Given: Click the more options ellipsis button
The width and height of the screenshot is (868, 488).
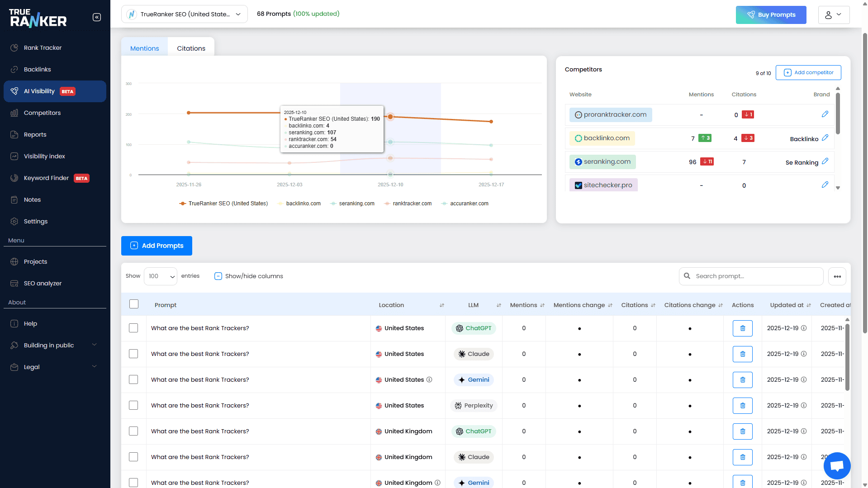Looking at the screenshot, I should (x=837, y=276).
